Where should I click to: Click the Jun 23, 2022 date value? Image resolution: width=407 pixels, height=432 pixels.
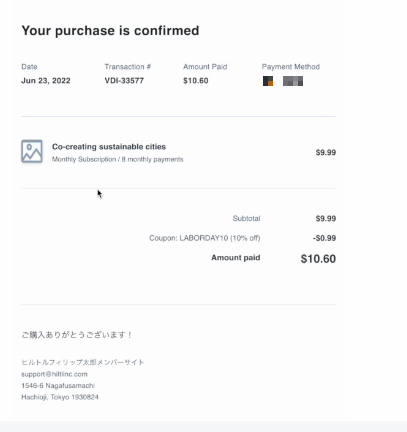[46, 81]
